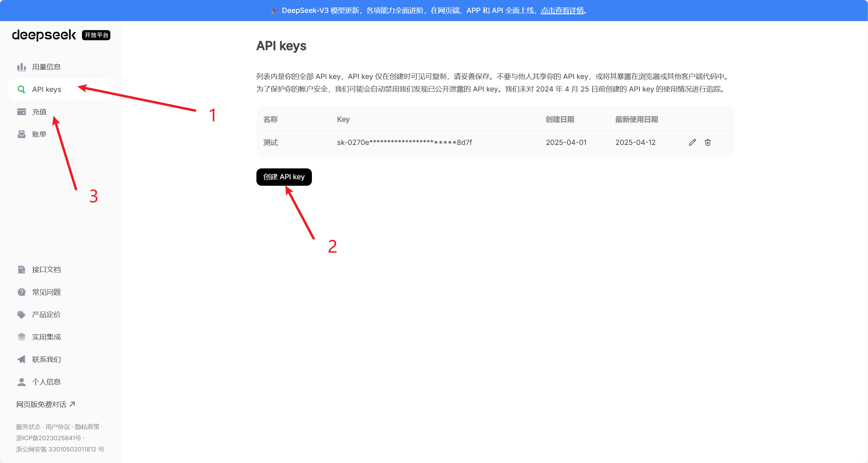
Task: Click the card icon beside 充值
Action: (x=21, y=112)
